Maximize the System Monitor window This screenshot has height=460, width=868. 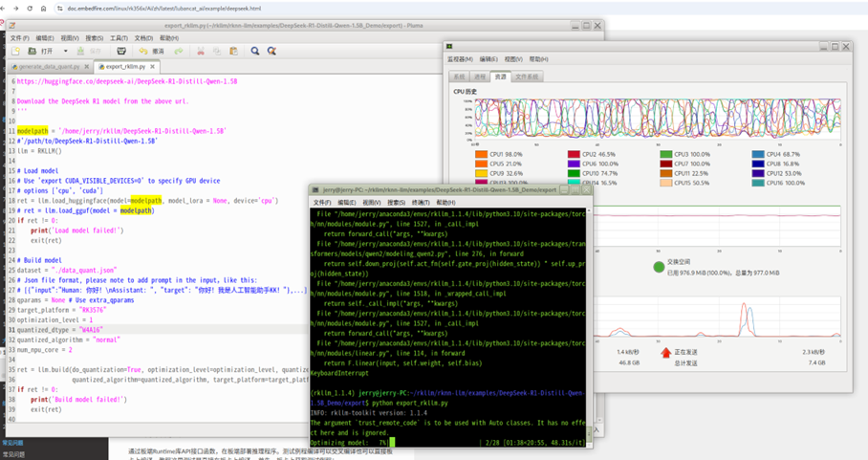(835, 47)
